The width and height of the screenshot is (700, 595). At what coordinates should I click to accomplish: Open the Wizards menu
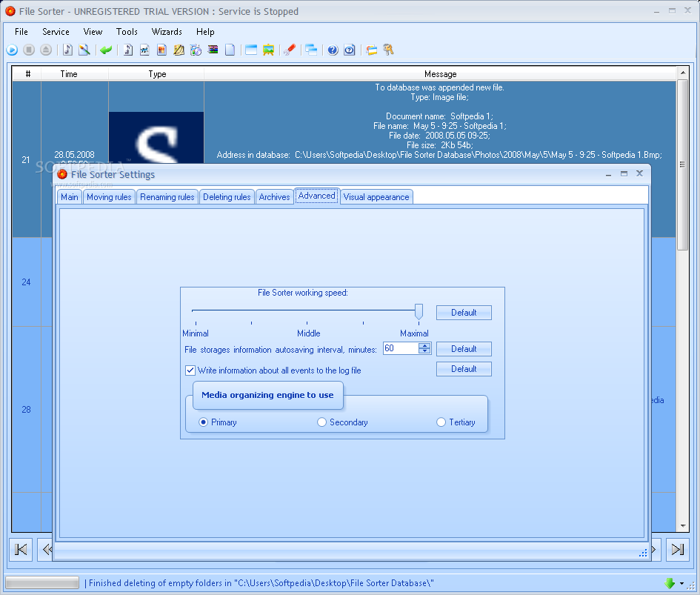point(167,32)
